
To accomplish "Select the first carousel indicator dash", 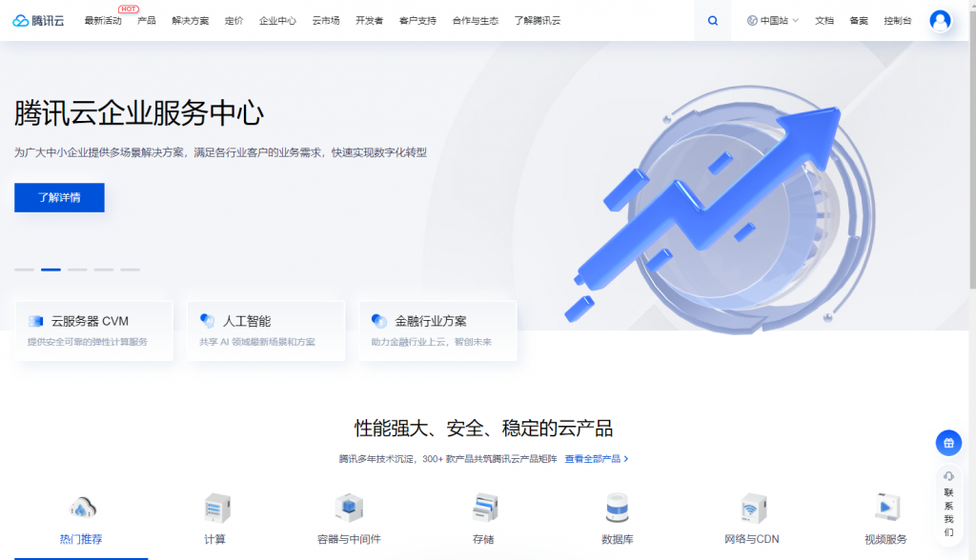I will 24,270.
